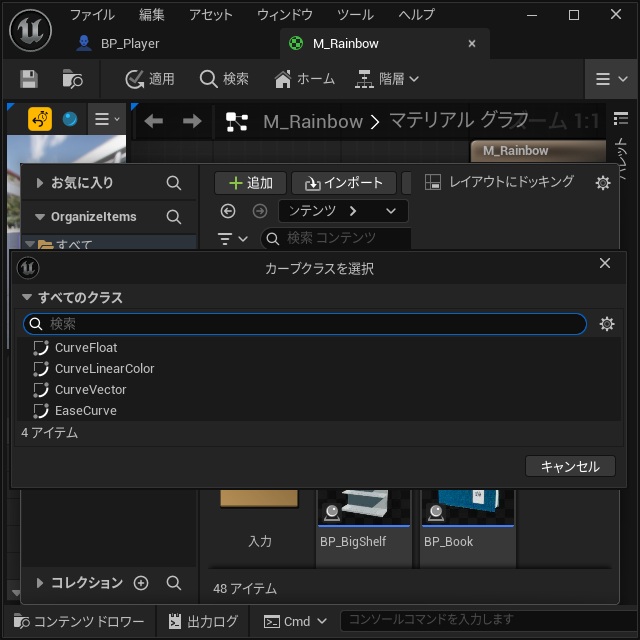
Task: Click Browse to asset in content browser icon
Action: 72,79
